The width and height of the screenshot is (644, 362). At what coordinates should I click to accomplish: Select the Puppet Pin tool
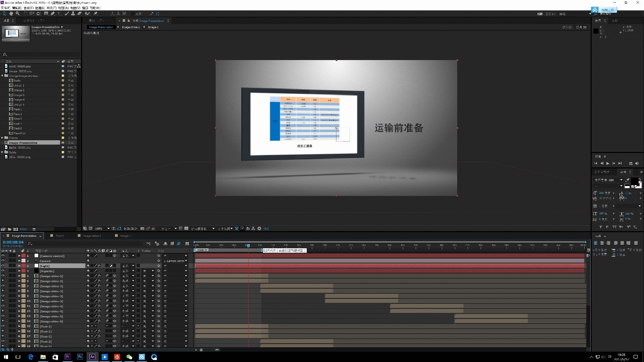[96, 13]
